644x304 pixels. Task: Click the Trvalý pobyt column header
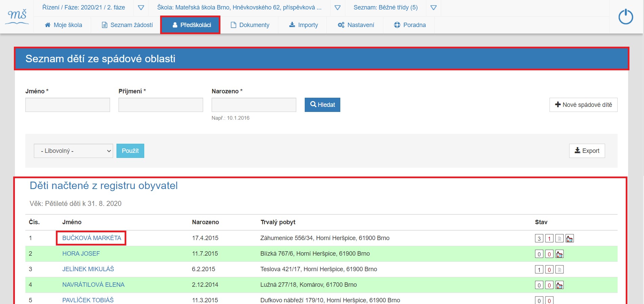pos(278,222)
